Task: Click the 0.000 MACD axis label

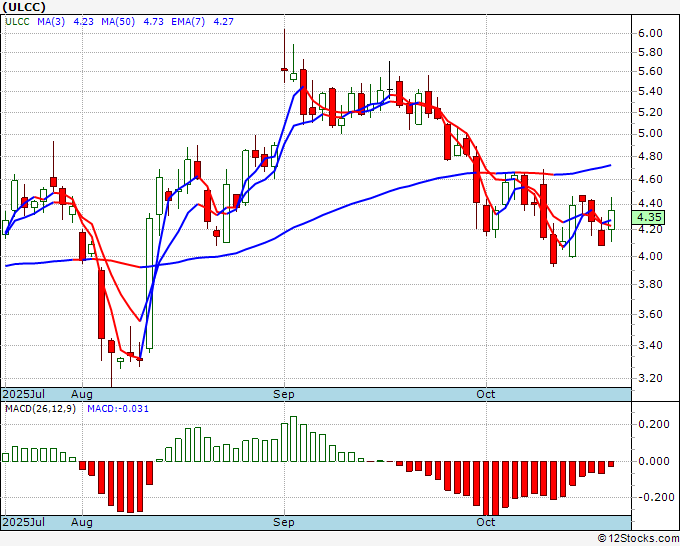Action: (x=654, y=461)
